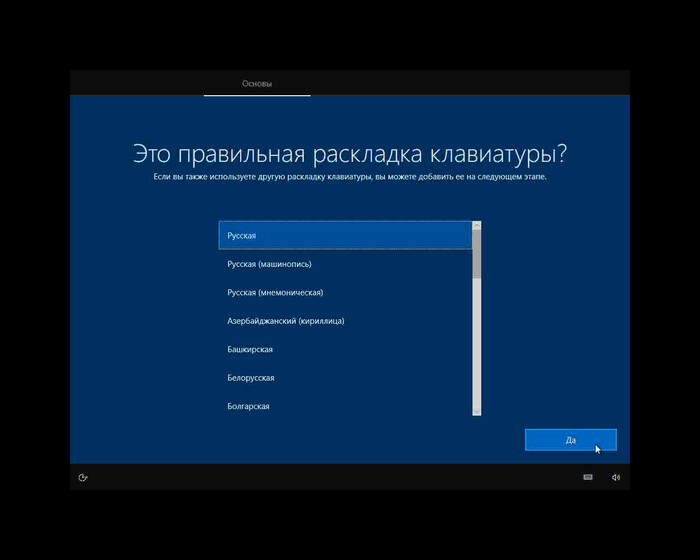Click the scrollbar down arrow
This screenshot has height=560, width=700.
[x=477, y=412]
